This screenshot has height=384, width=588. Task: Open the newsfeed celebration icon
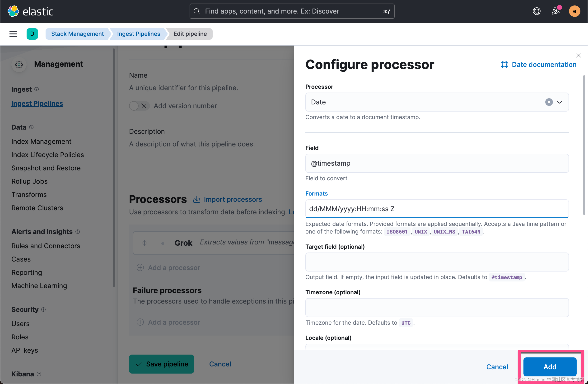tap(555, 11)
